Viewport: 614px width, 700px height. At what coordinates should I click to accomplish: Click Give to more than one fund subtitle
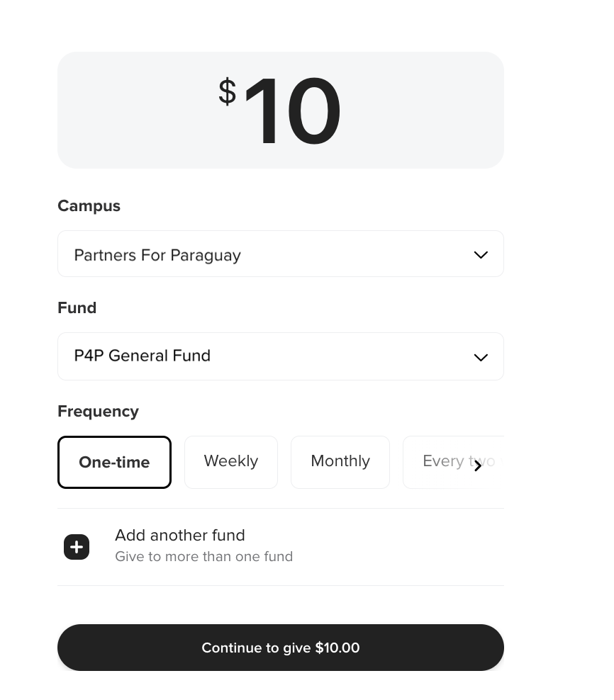tap(203, 557)
